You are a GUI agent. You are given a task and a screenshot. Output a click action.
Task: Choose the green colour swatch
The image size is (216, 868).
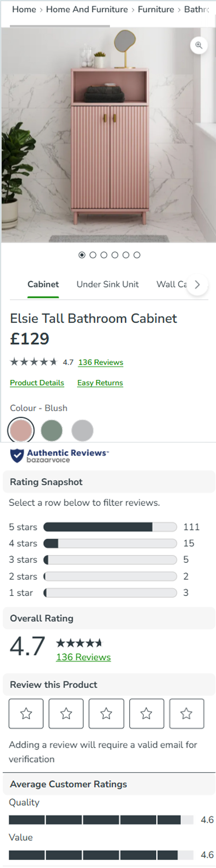(x=52, y=430)
